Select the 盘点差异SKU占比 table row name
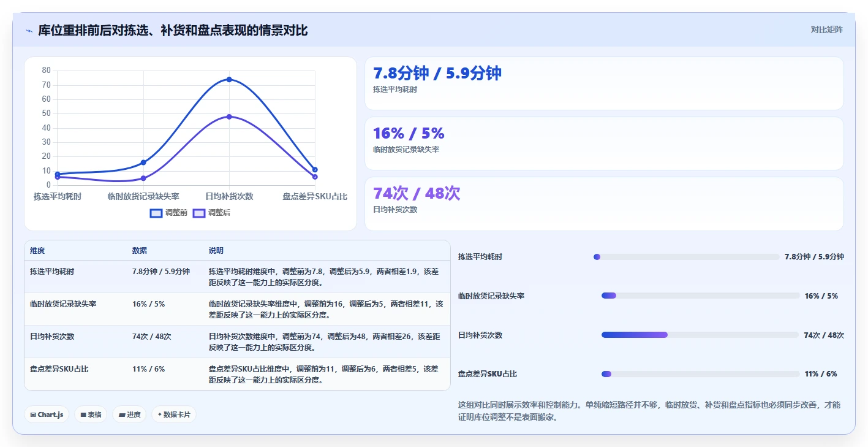Image resolution: width=868 pixels, height=447 pixels. click(x=59, y=369)
